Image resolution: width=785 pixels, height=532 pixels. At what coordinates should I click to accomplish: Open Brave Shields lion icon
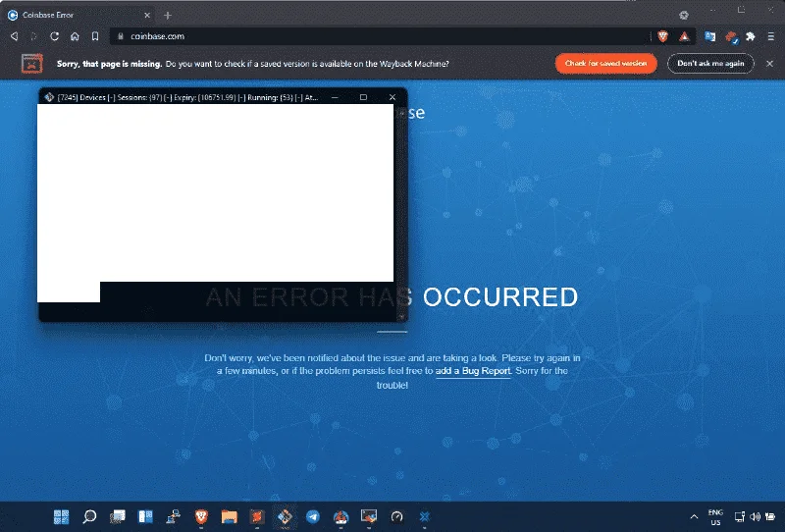click(663, 36)
